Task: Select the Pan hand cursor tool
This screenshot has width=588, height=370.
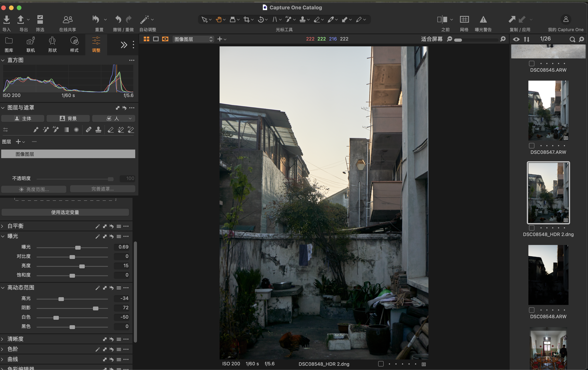Action: 219,19
